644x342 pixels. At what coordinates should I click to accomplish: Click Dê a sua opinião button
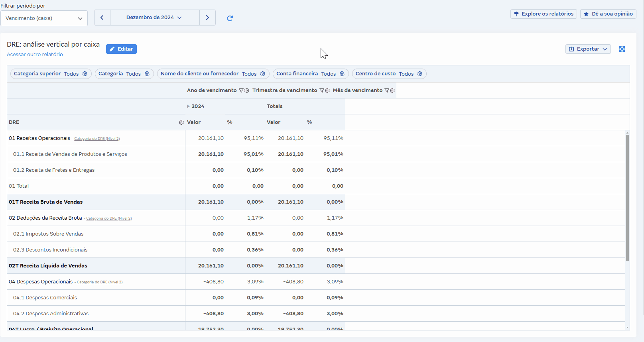pos(608,14)
